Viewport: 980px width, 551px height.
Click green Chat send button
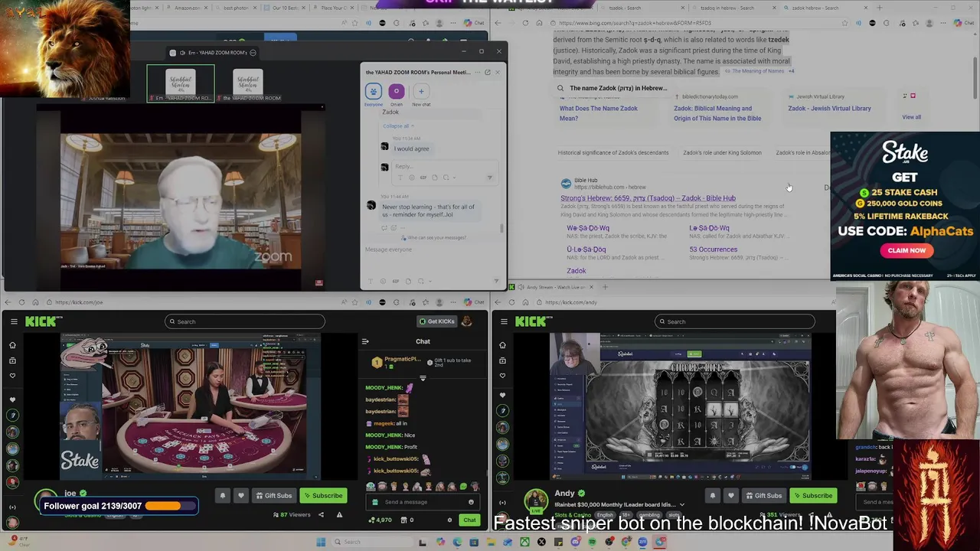pos(469,520)
